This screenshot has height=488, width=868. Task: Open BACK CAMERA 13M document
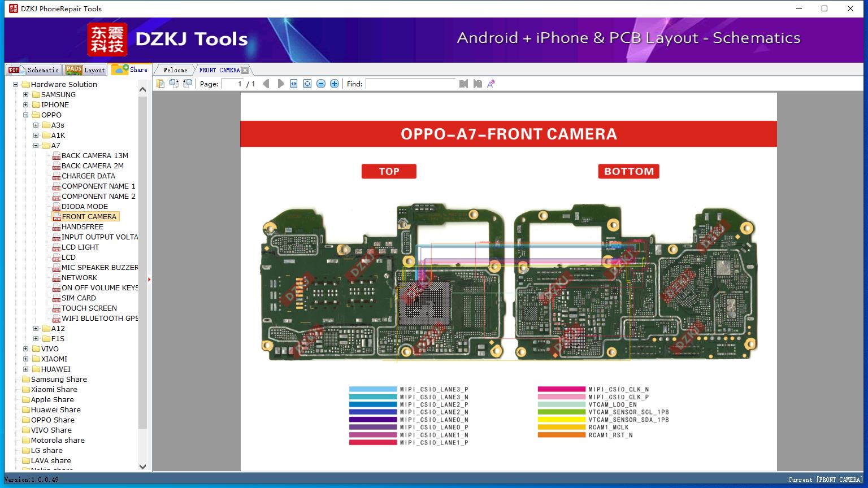[x=95, y=155]
